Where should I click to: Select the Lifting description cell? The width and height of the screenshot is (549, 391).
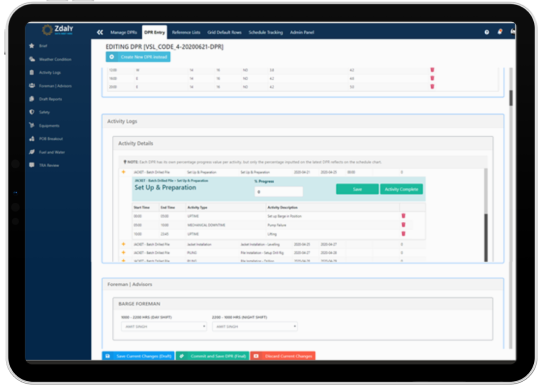272,234
